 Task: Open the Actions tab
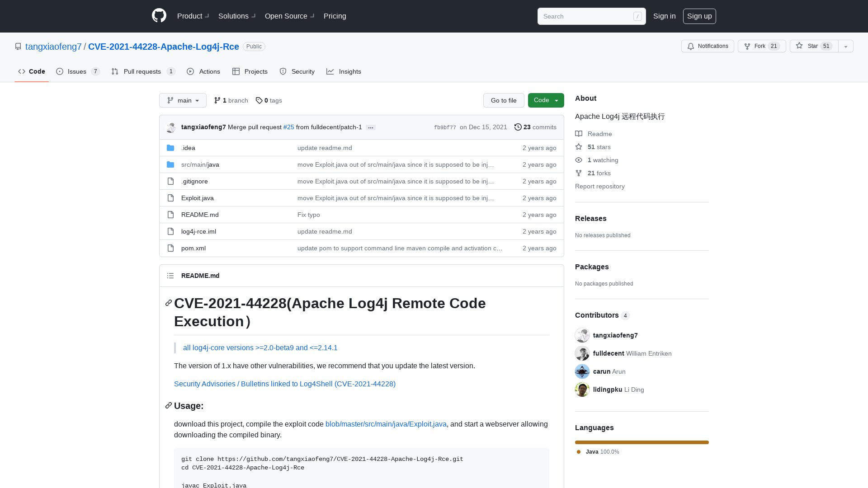(x=203, y=71)
